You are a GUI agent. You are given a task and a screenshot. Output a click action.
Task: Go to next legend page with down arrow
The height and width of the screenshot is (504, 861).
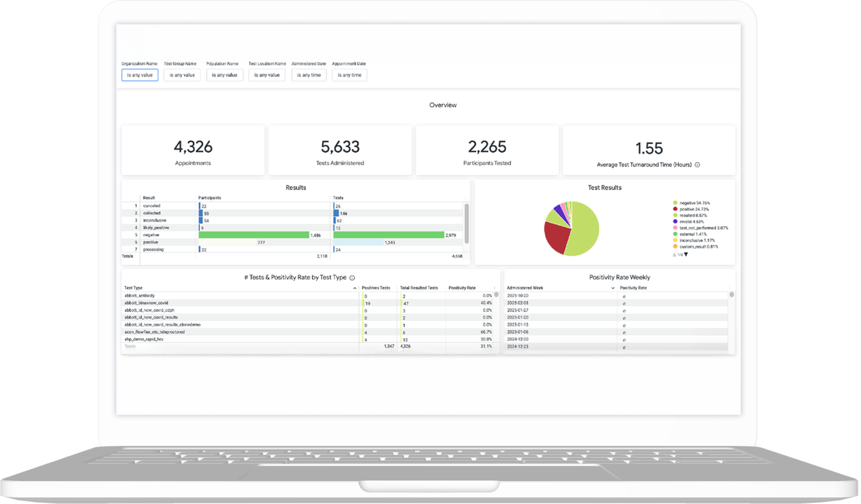(x=686, y=255)
